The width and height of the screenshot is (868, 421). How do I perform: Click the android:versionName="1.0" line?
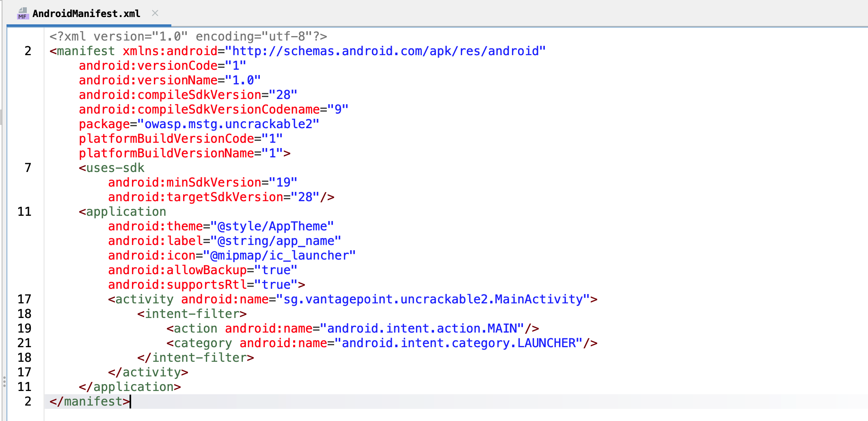(170, 80)
